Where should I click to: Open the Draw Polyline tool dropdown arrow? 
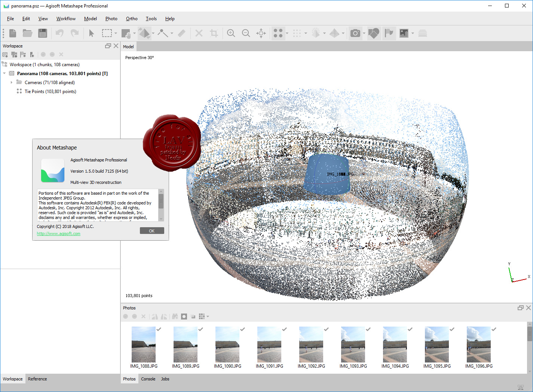[x=172, y=33]
